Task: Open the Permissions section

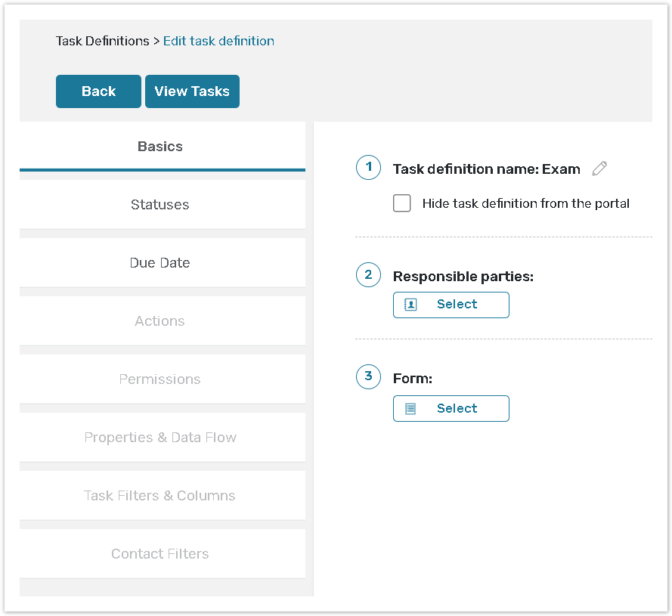Action: pyautogui.click(x=159, y=379)
